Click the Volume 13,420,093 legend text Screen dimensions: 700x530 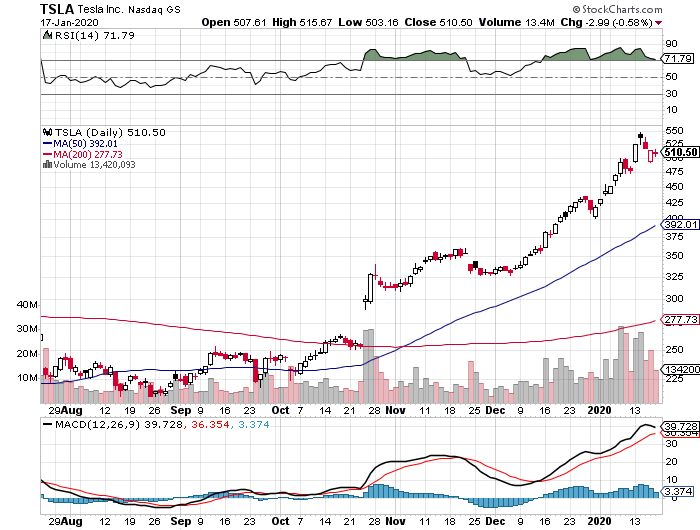pyautogui.click(x=94, y=165)
